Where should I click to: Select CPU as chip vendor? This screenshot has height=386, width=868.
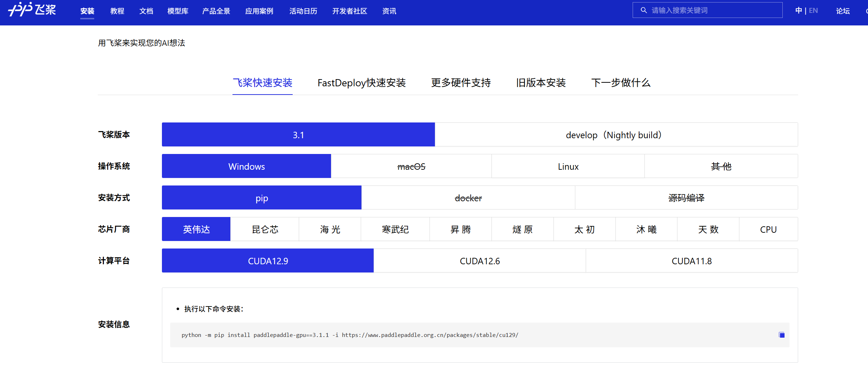768,229
